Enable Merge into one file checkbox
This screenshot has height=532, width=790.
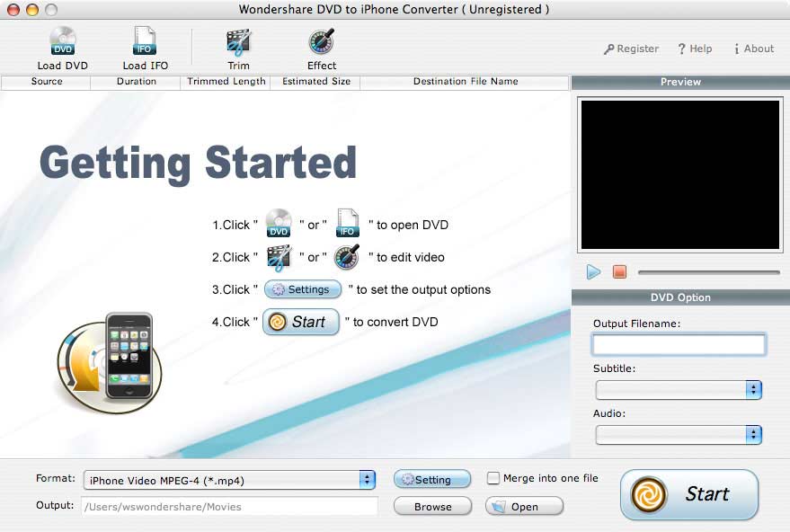point(493,477)
